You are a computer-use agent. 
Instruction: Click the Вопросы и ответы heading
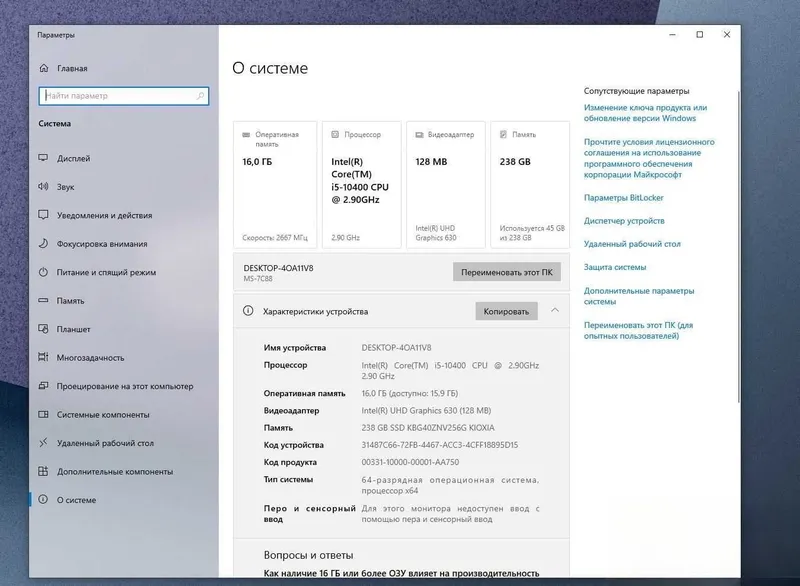[308, 555]
